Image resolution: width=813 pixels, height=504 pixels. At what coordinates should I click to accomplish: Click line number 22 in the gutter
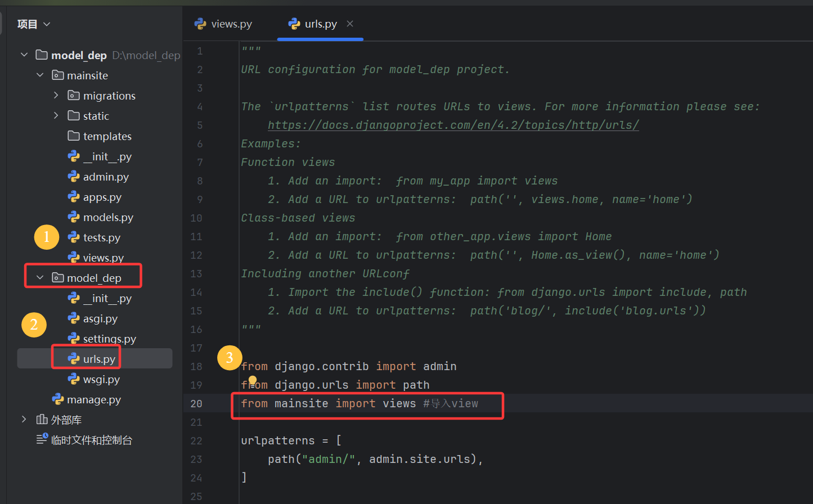[196, 440]
